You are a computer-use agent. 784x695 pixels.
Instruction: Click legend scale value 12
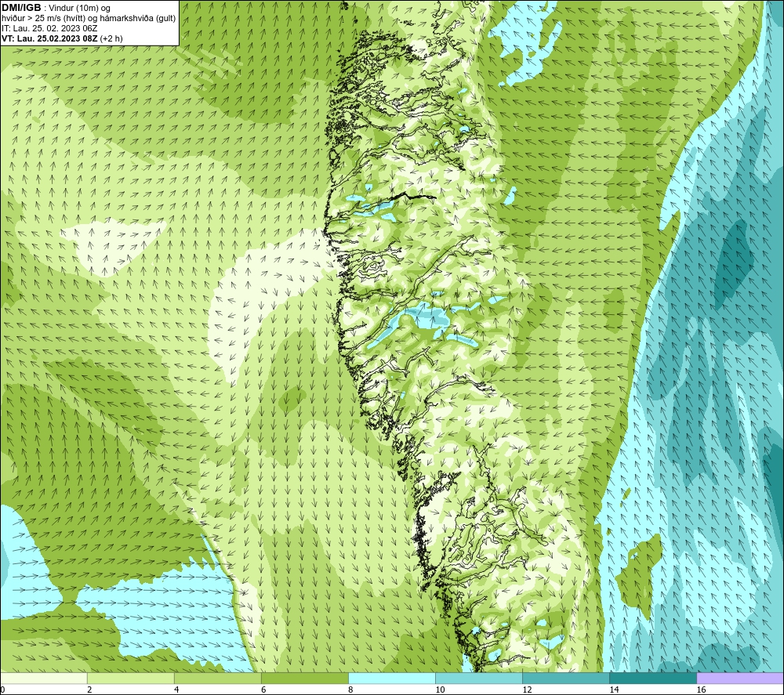tap(527, 690)
